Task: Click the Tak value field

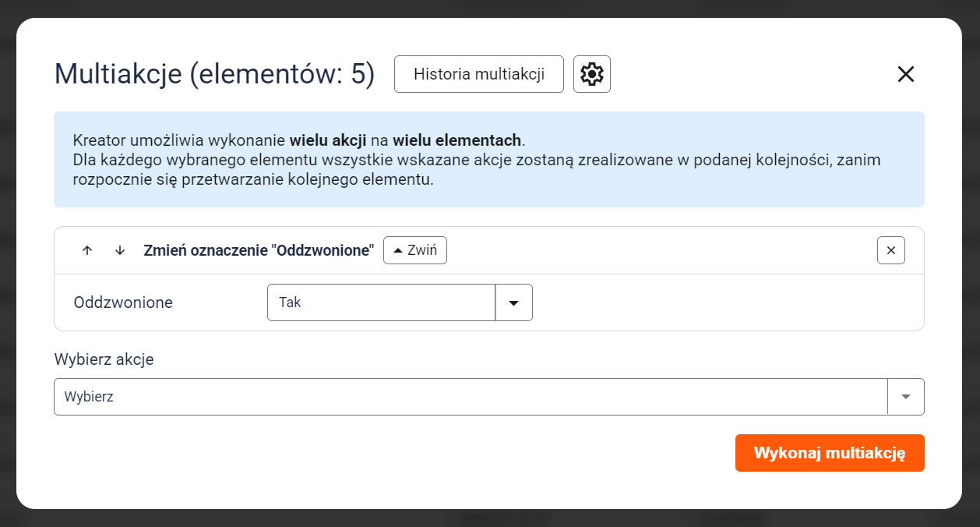Action: [381, 302]
